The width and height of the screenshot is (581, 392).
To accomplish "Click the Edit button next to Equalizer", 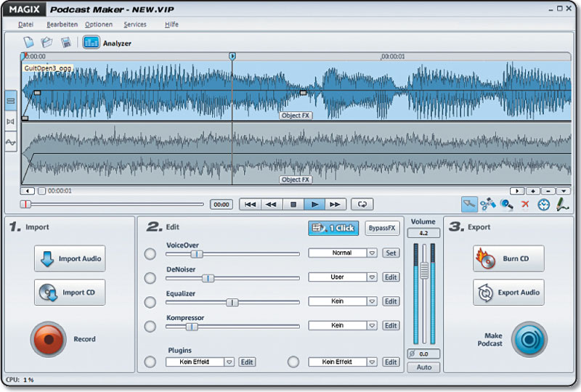I will [x=391, y=301].
